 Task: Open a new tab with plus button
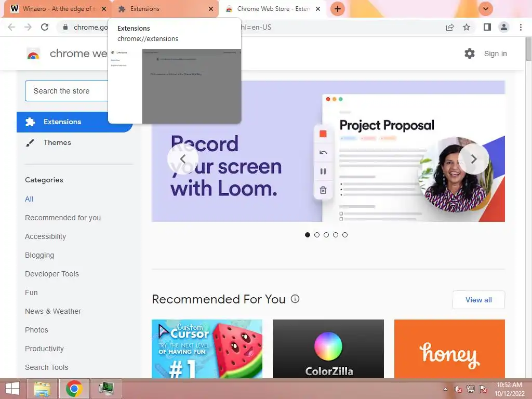[338, 9]
